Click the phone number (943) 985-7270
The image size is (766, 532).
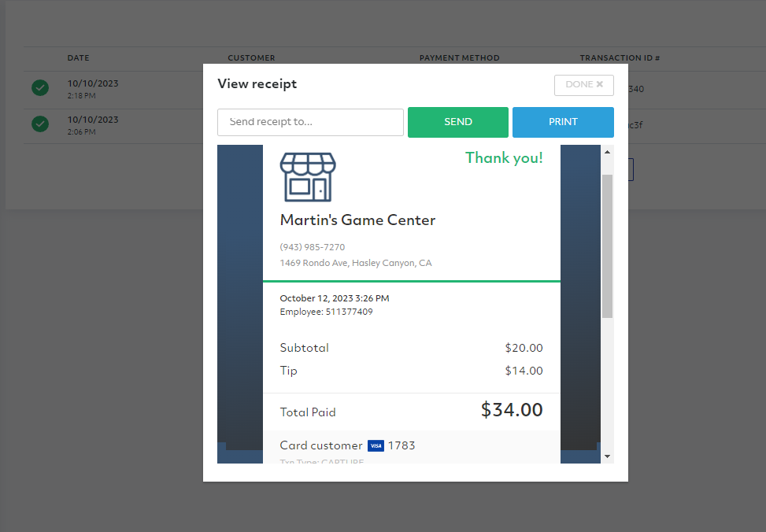click(x=313, y=247)
